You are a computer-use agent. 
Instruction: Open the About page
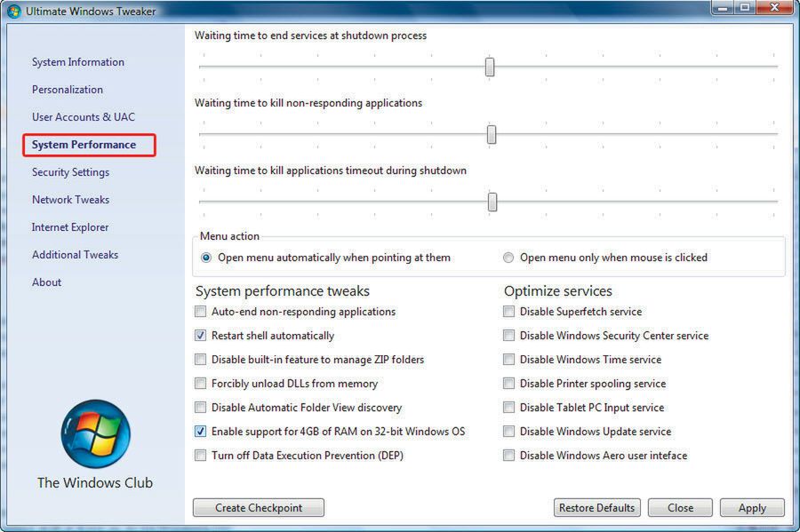(x=46, y=282)
